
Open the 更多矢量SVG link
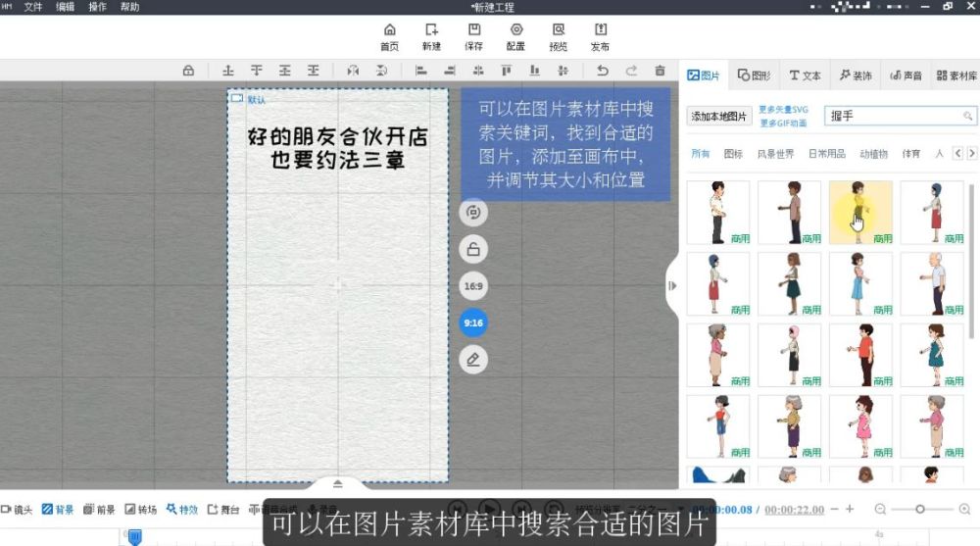[783, 110]
